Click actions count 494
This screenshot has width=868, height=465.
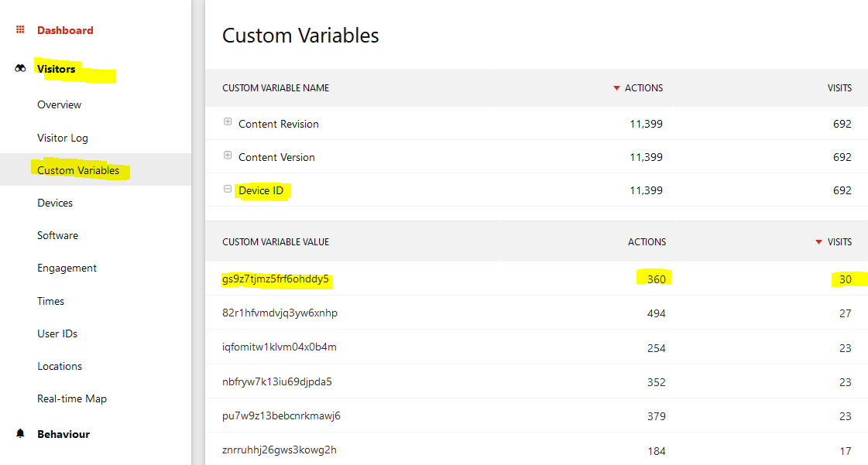(x=657, y=313)
